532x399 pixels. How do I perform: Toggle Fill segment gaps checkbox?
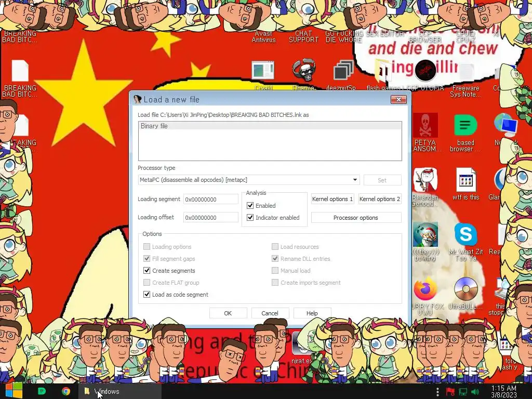147,259
